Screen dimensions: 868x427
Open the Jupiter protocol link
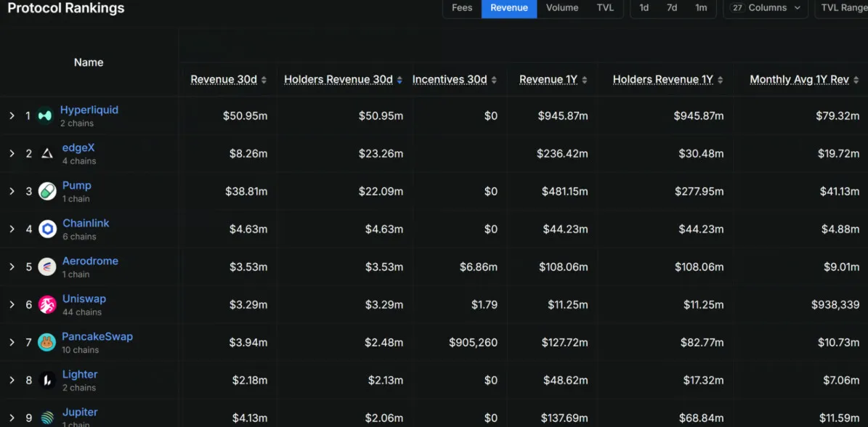click(x=80, y=412)
